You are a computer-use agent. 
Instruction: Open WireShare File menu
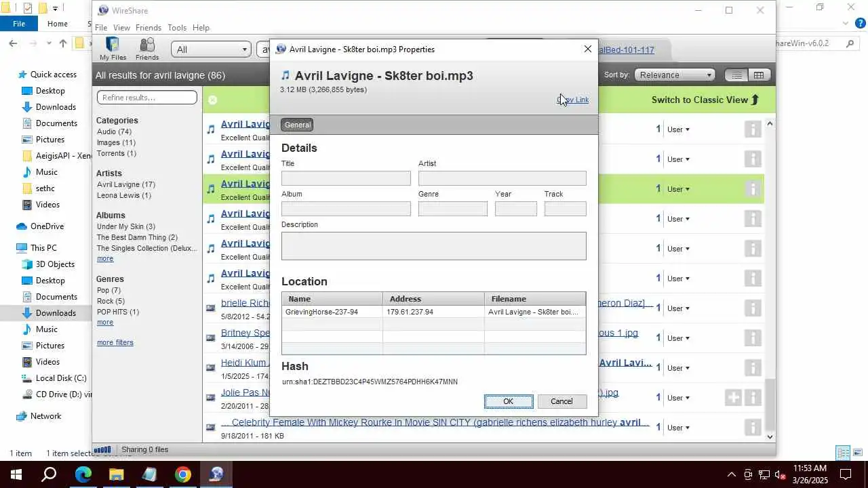click(101, 28)
